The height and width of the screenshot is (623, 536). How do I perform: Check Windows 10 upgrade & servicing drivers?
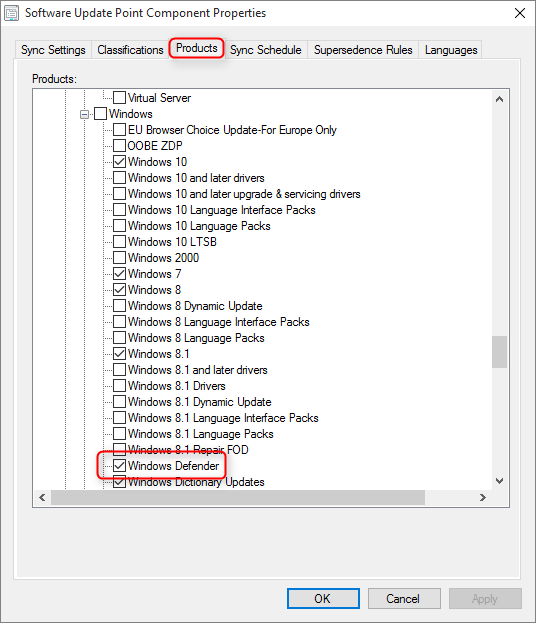[120, 194]
